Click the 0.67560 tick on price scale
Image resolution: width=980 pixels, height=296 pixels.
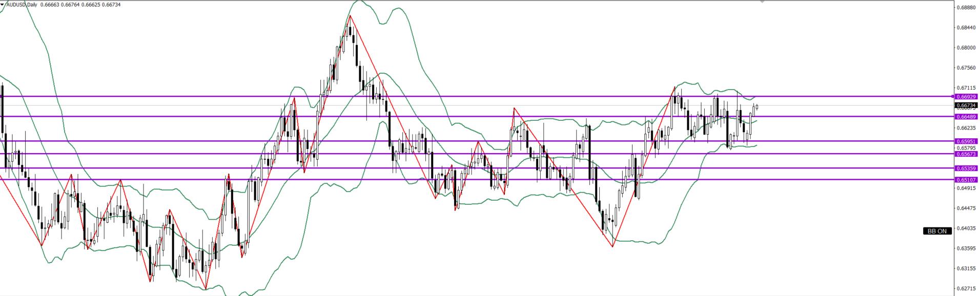tap(966, 68)
